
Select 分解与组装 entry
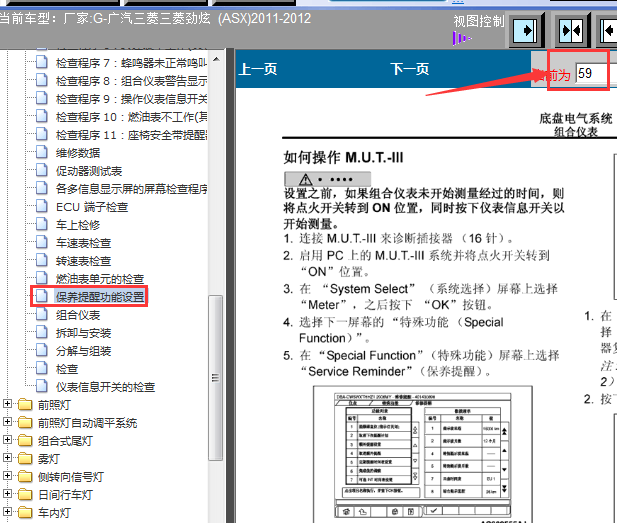pyautogui.click(x=83, y=351)
